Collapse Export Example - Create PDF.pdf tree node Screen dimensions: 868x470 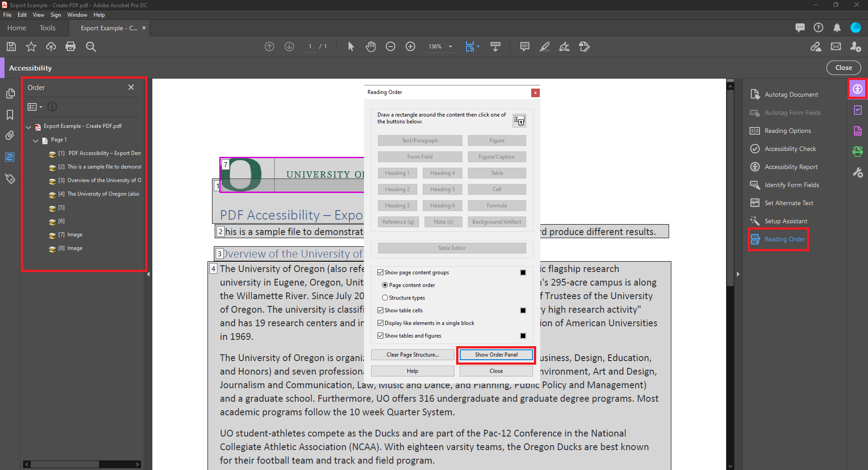pyautogui.click(x=29, y=127)
